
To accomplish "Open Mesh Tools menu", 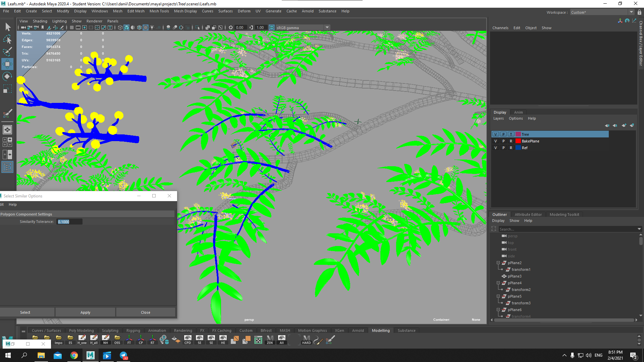I will (x=159, y=11).
